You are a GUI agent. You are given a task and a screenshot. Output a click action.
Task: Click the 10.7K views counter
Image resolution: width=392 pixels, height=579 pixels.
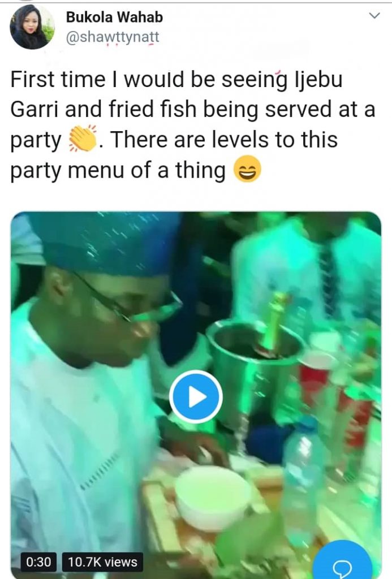(x=102, y=562)
